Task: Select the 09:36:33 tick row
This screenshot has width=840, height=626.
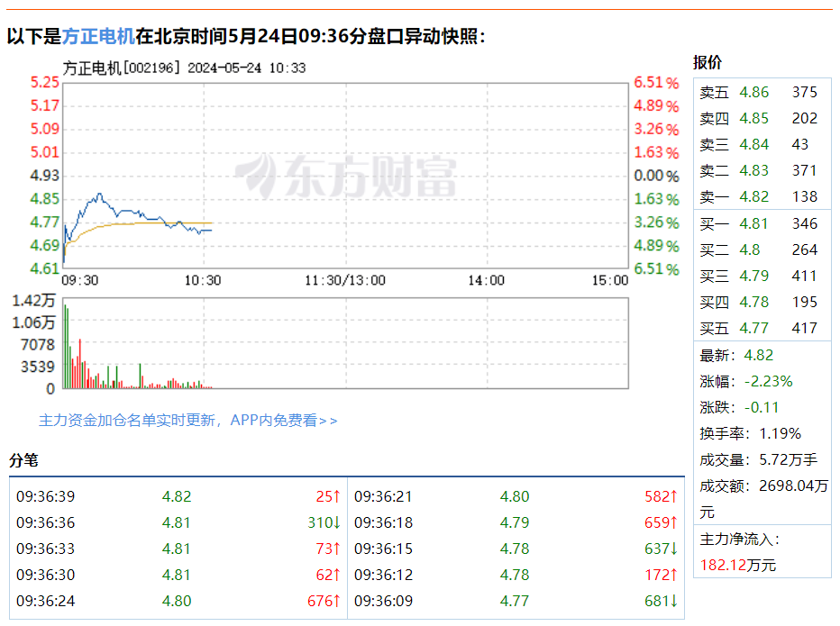Action: 178,549
